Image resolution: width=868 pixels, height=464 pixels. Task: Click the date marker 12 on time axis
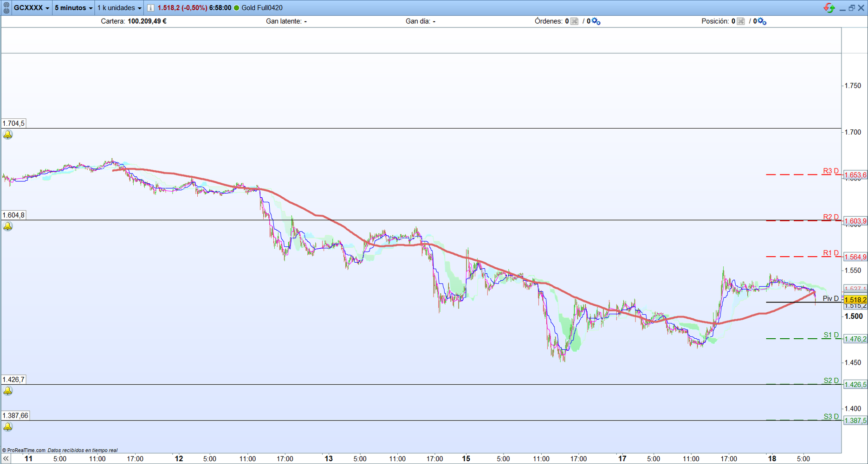(179, 459)
